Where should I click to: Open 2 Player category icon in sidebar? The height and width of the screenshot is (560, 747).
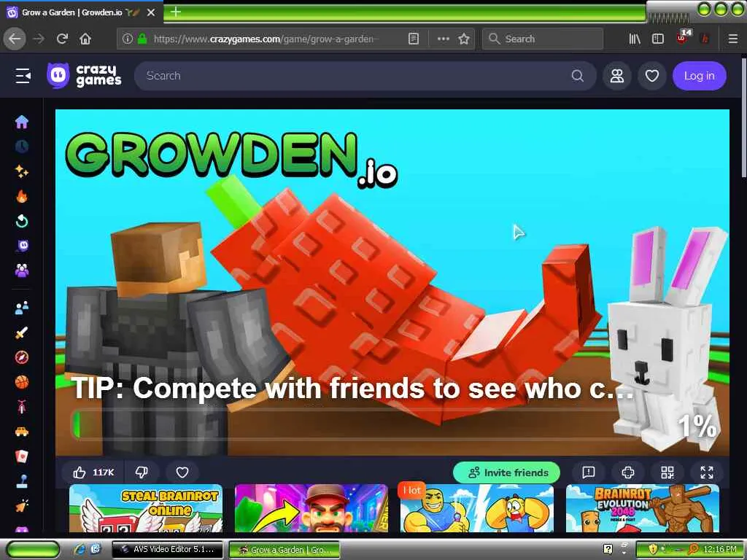(x=22, y=308)
